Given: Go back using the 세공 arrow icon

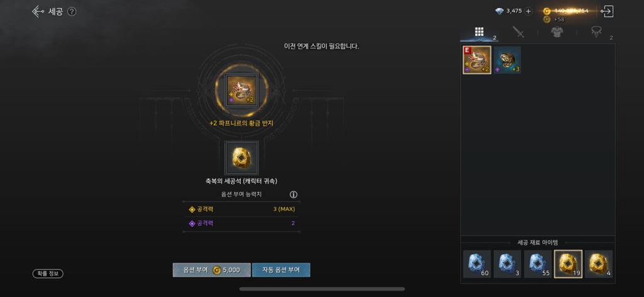Looking at the screenshot, I should coord(38,11).
